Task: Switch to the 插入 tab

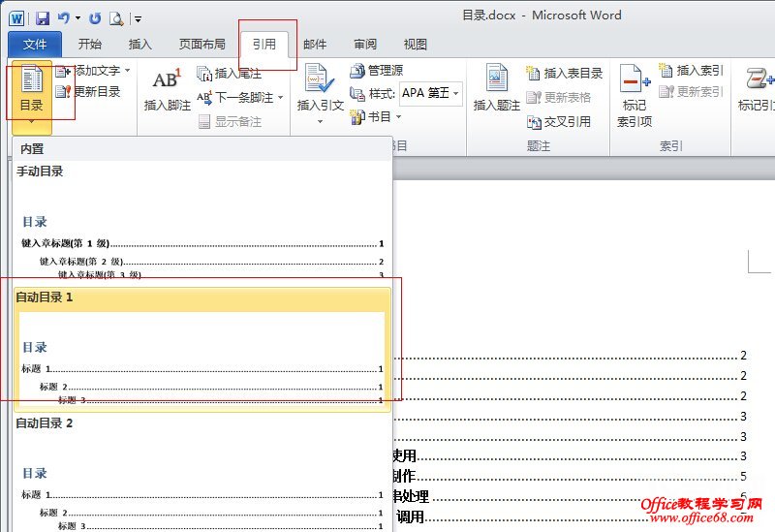Action: point(139,44)
